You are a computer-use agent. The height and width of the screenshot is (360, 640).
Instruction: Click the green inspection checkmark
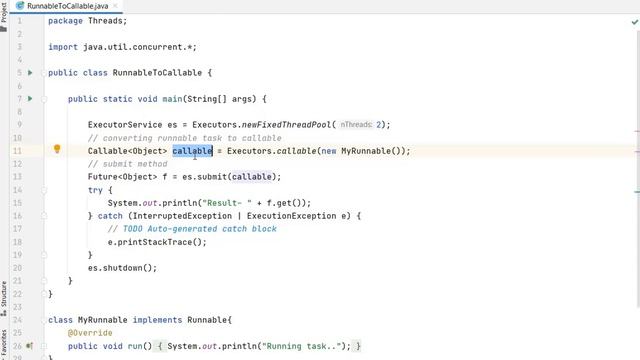click(635, 22)
